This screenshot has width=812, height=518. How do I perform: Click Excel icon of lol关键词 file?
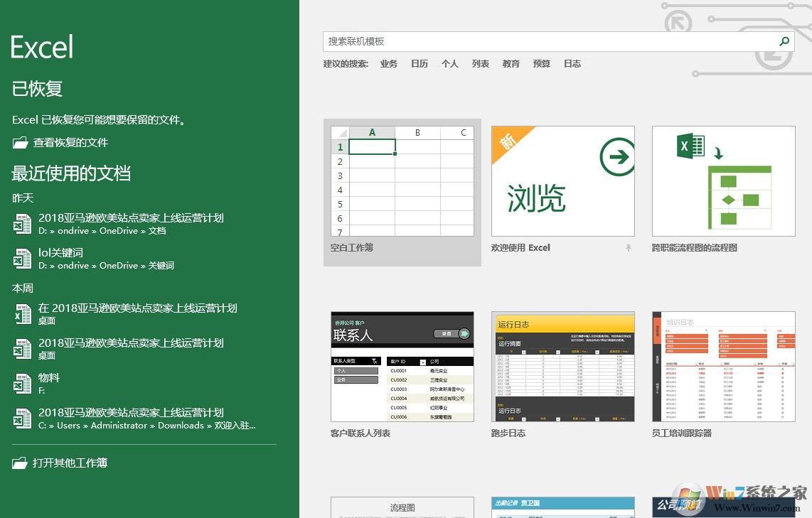coord(22,259)
